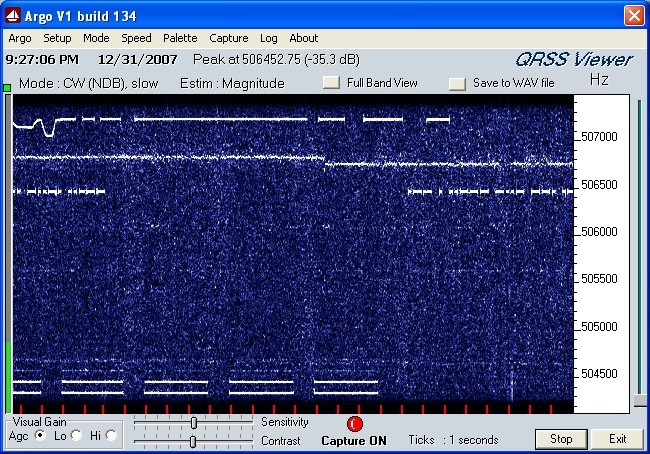Open the Capture menu

[229, 38]
